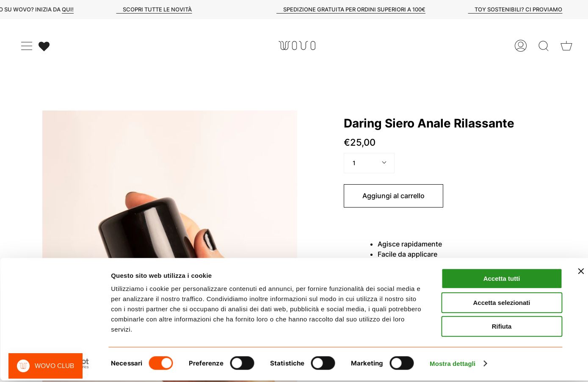This screenshot has height=382, width=588.
Task: Open the search magnifier icon
Action: click(x=544, y=46)
